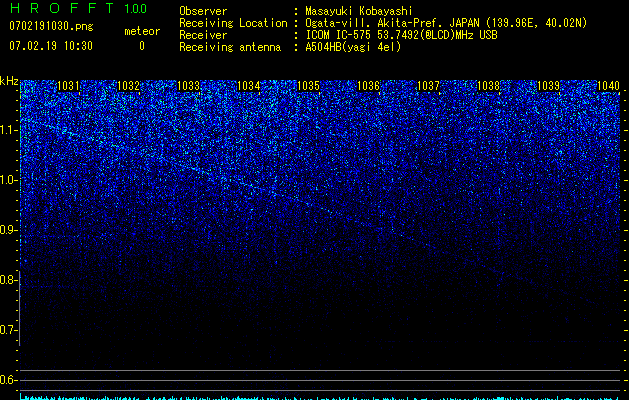
Task: Click time marker 1033
Action: pos(189,86)
